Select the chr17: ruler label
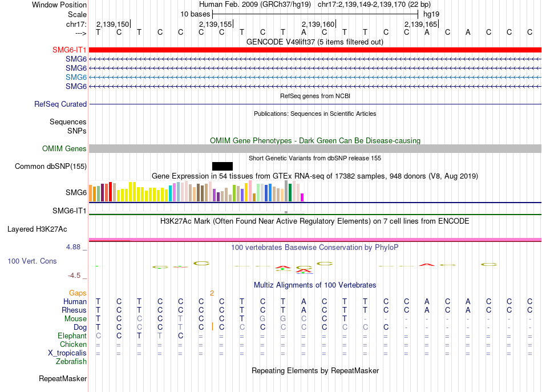This screenshot has height=392, width=542. (x=76, y=24)
